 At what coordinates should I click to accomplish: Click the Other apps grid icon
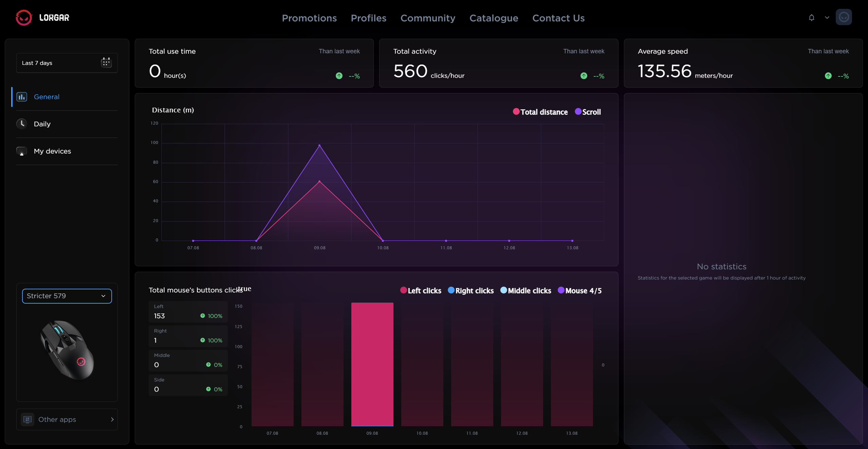pos(27,419)
